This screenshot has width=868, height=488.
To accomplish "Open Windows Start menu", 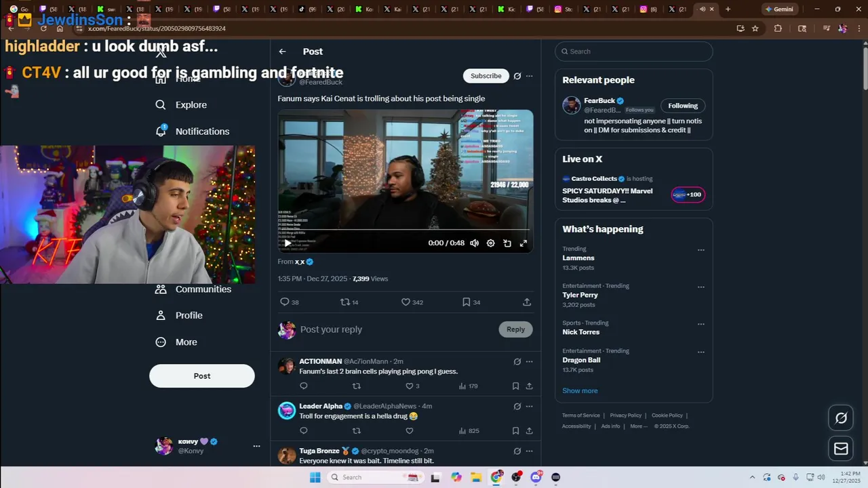I will pos(315,477).
